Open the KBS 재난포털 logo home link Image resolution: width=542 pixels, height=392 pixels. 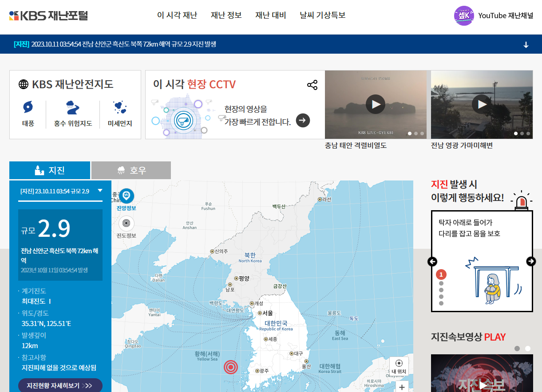point(48,16)
